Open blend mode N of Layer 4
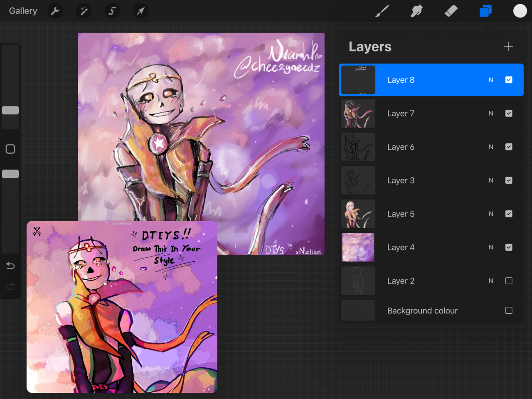 tap(491, 247)
